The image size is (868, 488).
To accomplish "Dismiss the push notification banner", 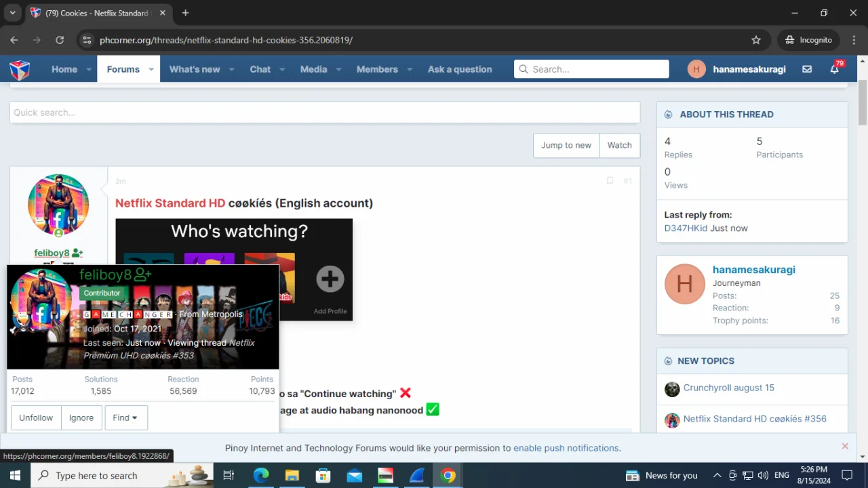I will 845,446.
